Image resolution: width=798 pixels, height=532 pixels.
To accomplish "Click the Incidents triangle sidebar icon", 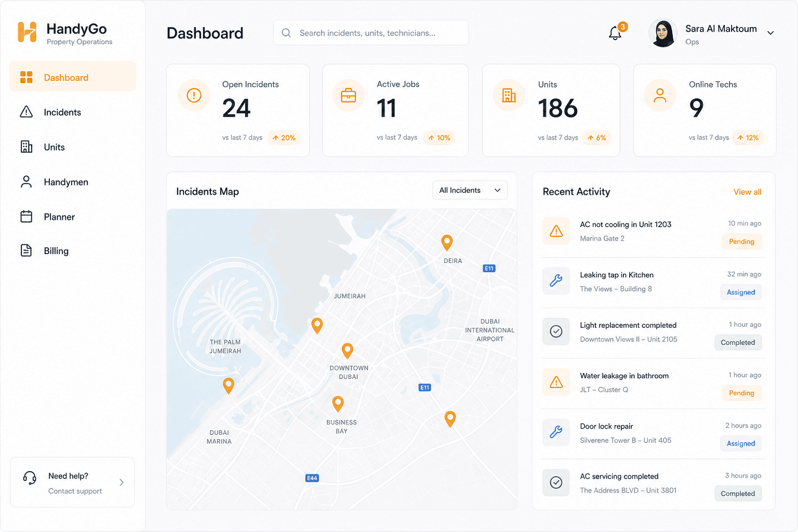I will tap(26, 112).
